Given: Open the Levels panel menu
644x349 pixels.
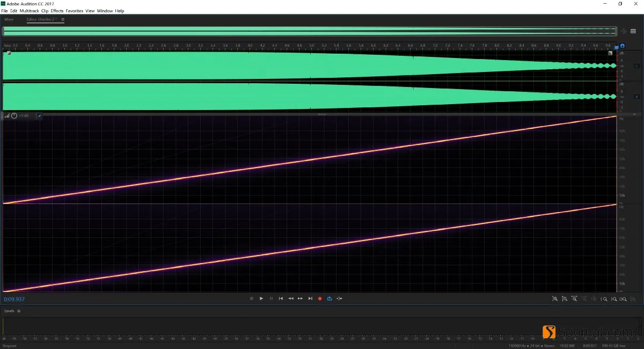Looking at the screenshot, I should [x=19, y=311].
